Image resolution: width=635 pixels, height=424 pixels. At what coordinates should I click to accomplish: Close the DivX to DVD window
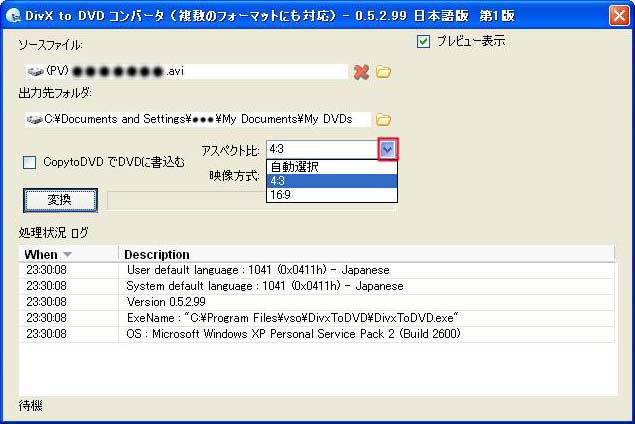(619, 15)
